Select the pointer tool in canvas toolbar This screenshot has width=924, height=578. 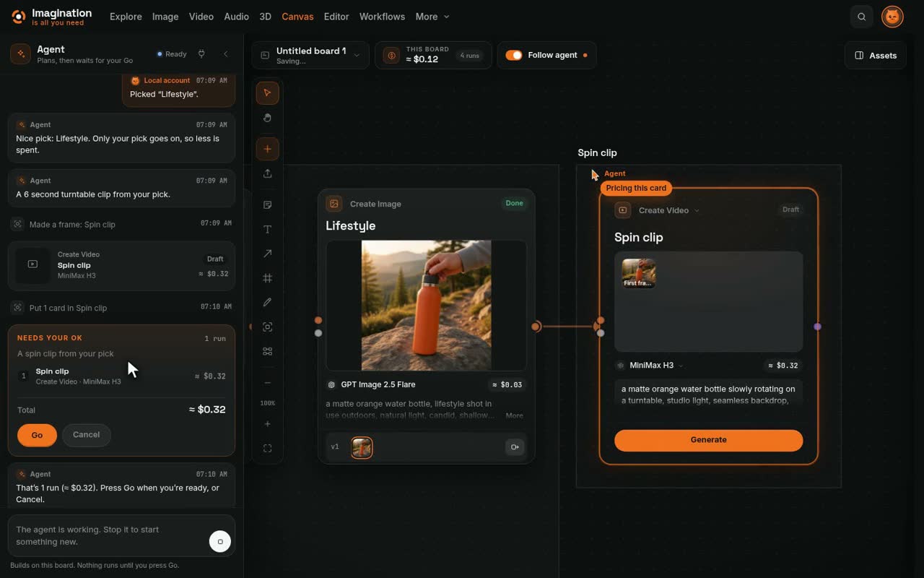pos(267,93)
